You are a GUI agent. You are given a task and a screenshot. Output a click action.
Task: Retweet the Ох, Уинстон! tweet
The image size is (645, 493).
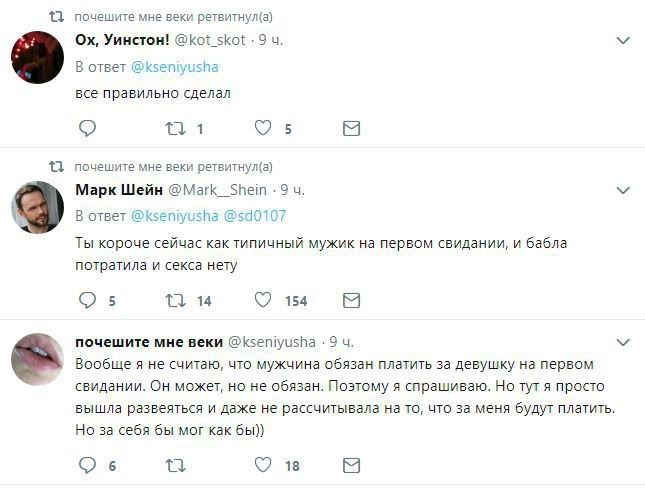174,128
